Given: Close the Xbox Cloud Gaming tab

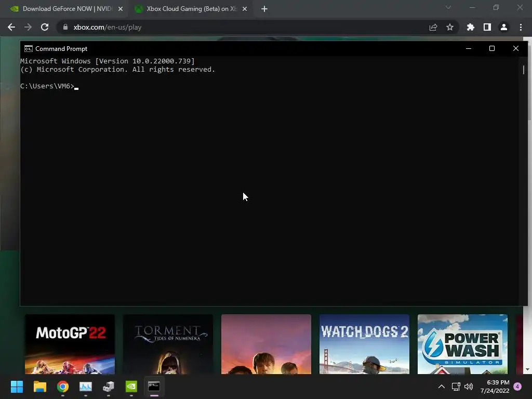Looking at the screenshot, I should (x=245, y=9).
